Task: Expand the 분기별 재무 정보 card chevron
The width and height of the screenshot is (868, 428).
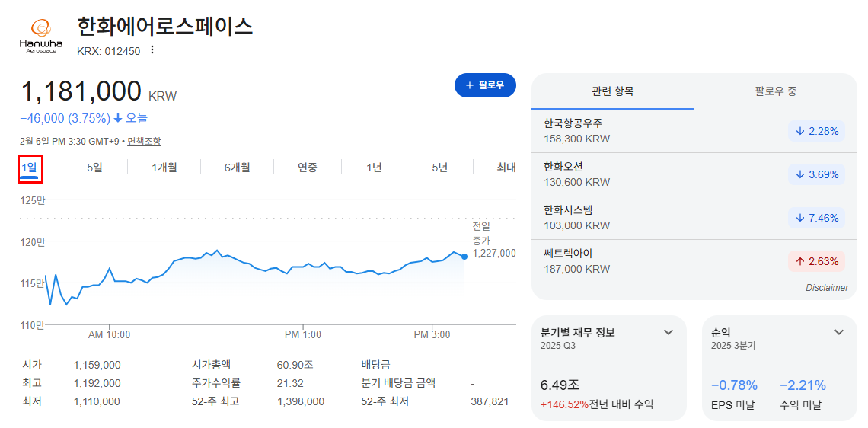Action: point(669,332)
